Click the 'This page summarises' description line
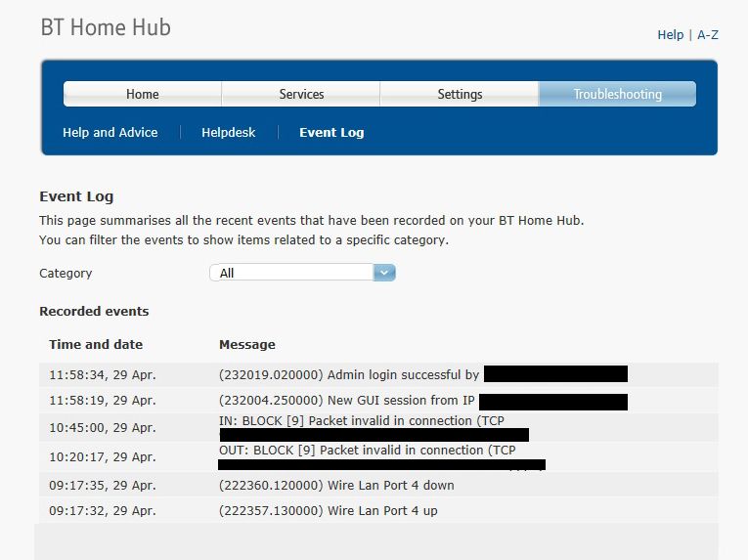This screenshot has height=560, width=748. click(x=312, y=221)
